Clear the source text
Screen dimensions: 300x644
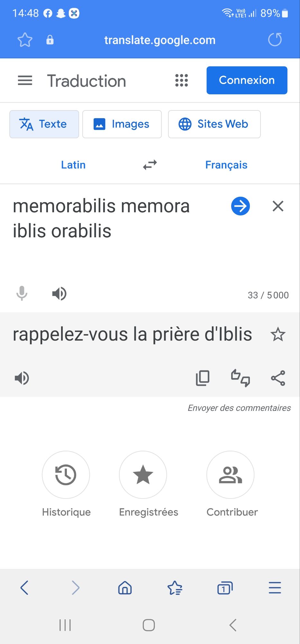[278, 206]
